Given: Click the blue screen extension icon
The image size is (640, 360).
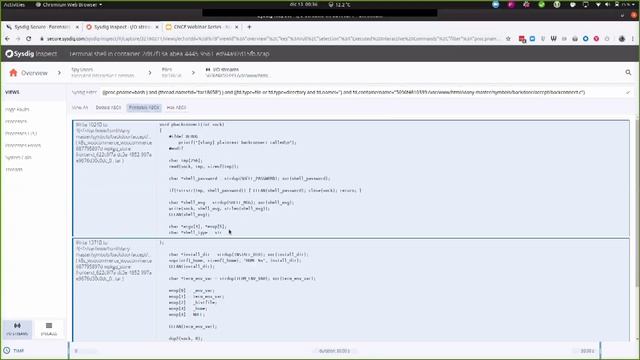Looking at the screenshot, I should pos(532,39).
